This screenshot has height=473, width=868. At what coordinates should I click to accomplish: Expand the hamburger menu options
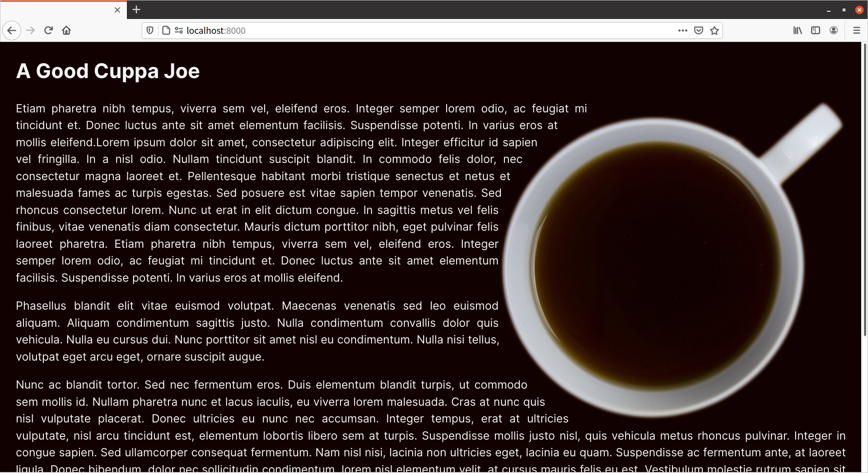click(857, 30)
